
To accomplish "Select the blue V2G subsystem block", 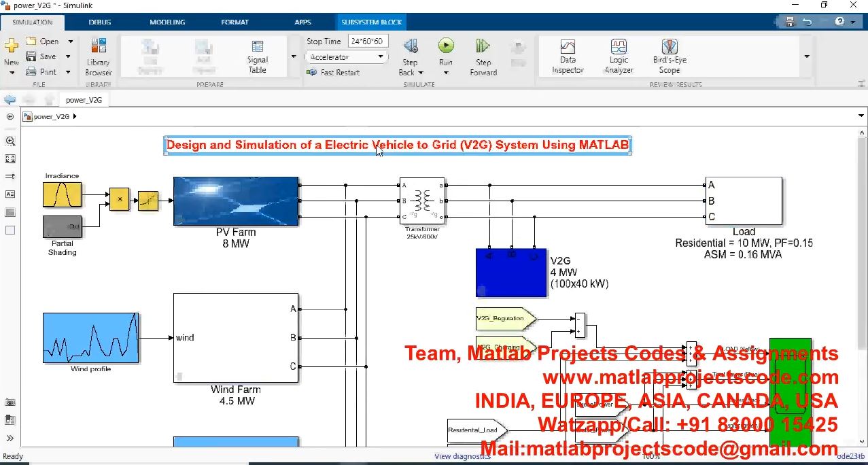I will click(511, 273).
